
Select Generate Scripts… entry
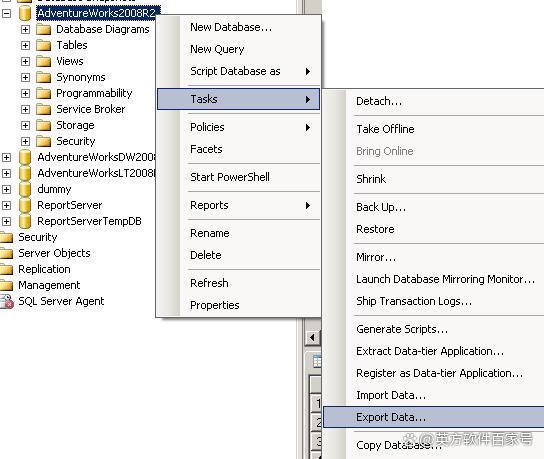[x=434, y=329]
